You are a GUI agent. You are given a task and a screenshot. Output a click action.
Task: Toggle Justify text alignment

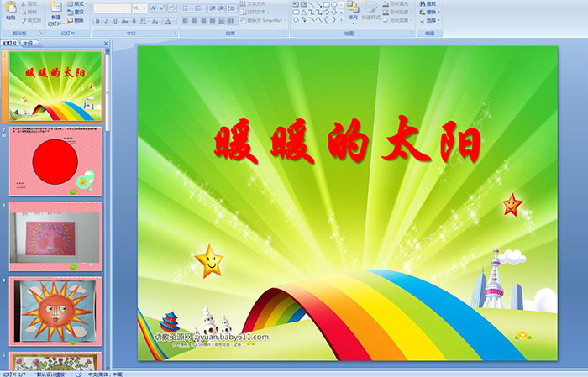coord(213,21)
